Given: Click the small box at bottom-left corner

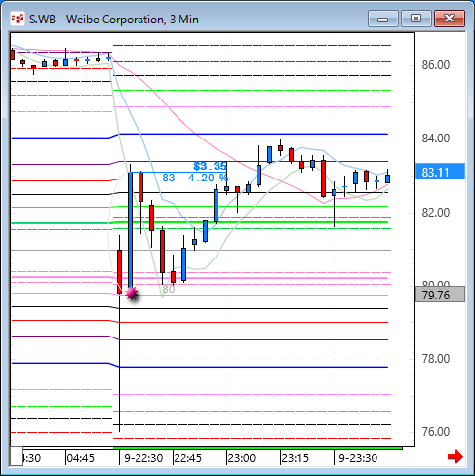Looking at the screenshot, I should click(16, 456).
